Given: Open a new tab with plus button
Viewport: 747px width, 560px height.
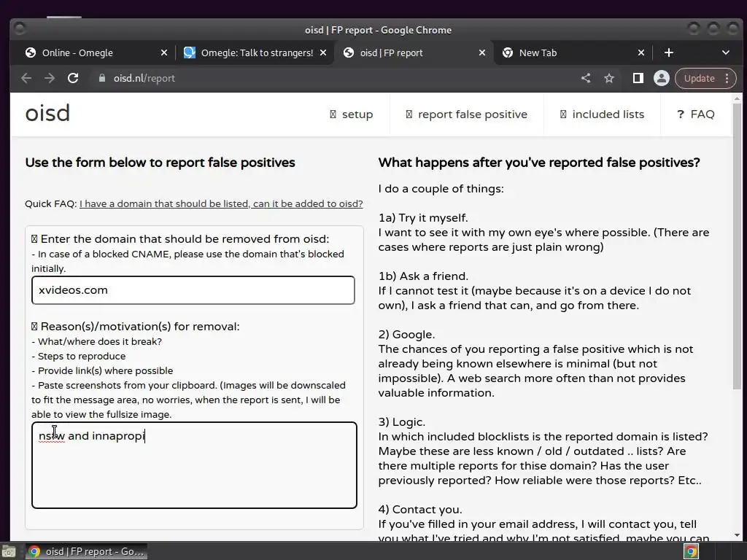Looking at the screenshot, I should (669, 52).
